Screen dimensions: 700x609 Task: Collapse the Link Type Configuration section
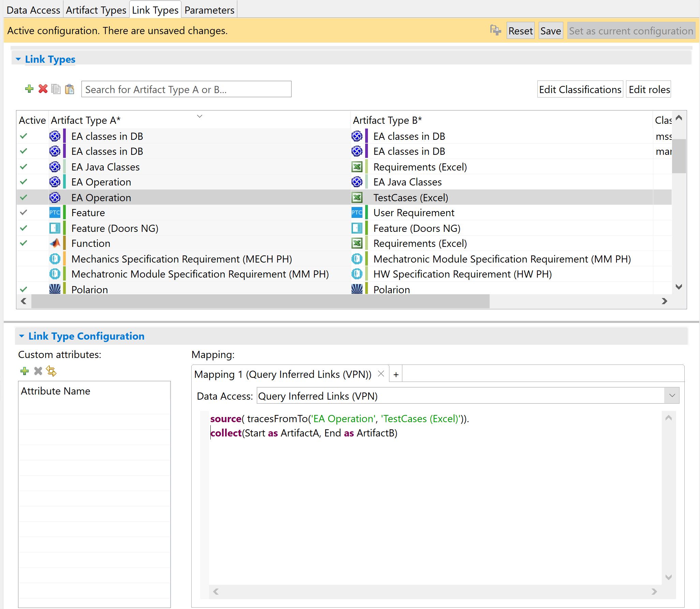pyautogui.click(x=22, y=336)
